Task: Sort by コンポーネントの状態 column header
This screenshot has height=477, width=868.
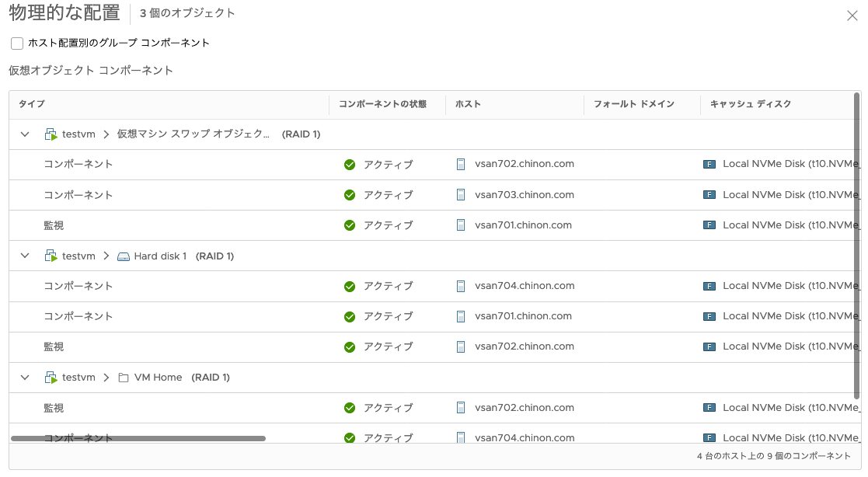Action: 382,104
